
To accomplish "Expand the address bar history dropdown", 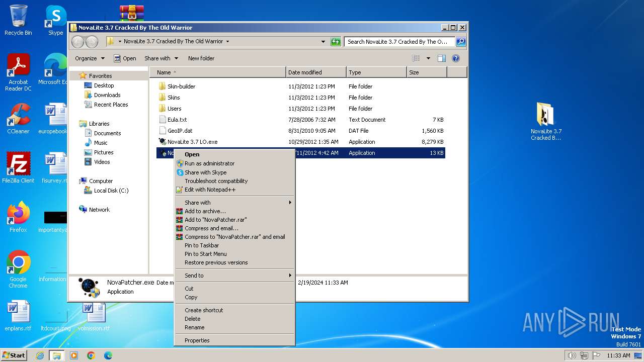I will 323,42.
